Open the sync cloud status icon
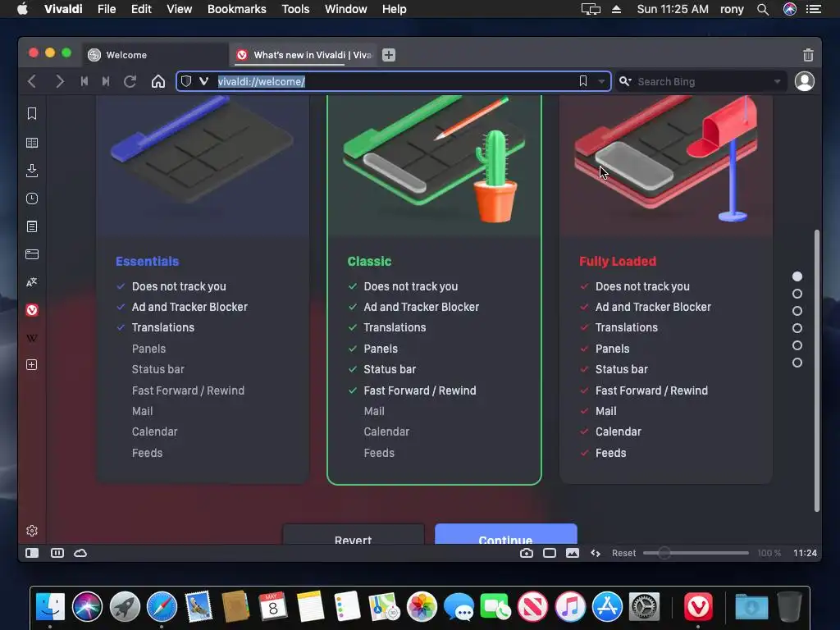Image resolution: width=840 pixels, height=630 pixels. coord(80,553)
